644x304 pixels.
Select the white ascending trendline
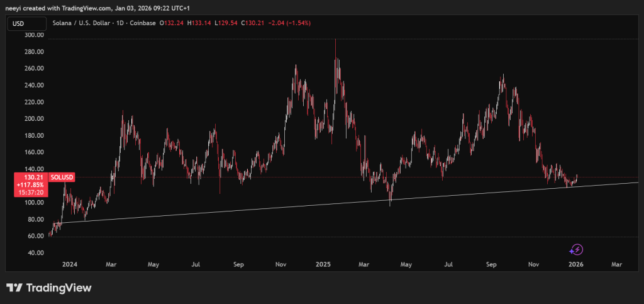pos(314,203)
